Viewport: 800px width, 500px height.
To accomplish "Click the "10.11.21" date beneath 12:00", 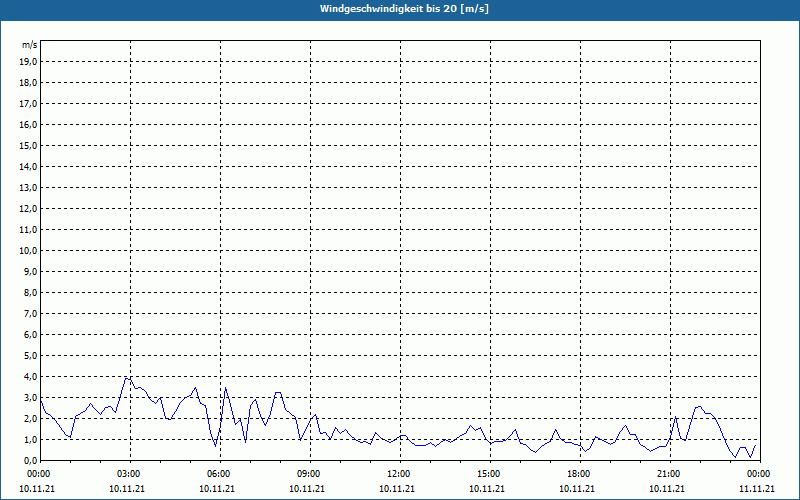I will click(396, 488).
